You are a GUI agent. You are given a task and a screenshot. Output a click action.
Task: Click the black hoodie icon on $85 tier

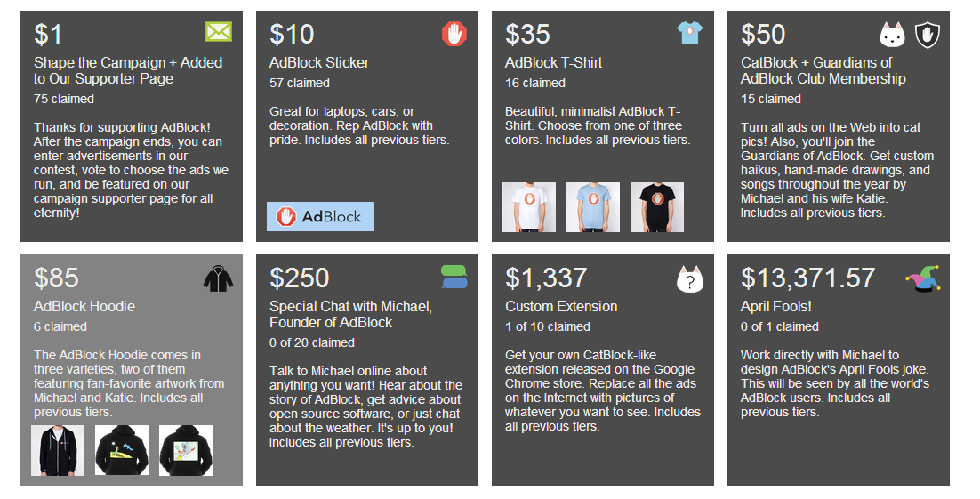218,279
